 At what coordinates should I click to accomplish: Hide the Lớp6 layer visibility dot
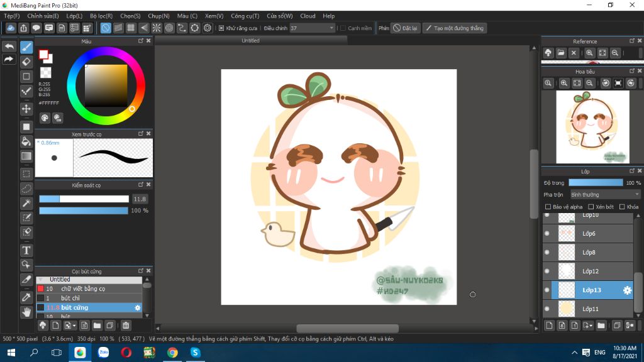547,234
